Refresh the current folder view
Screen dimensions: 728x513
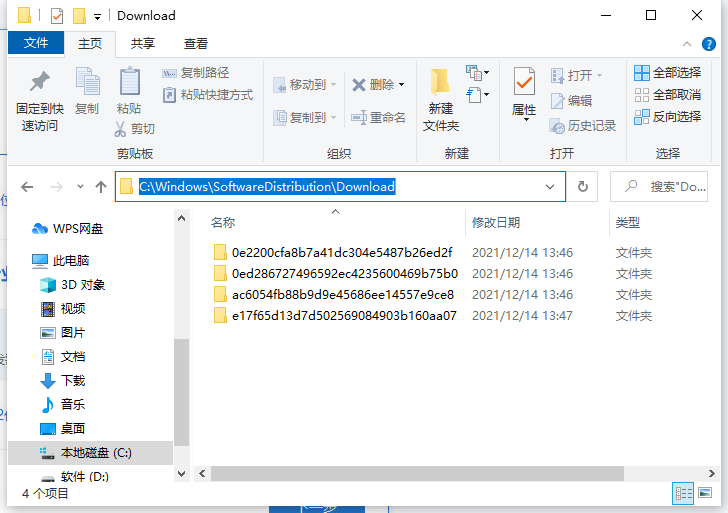pos(583,186)
